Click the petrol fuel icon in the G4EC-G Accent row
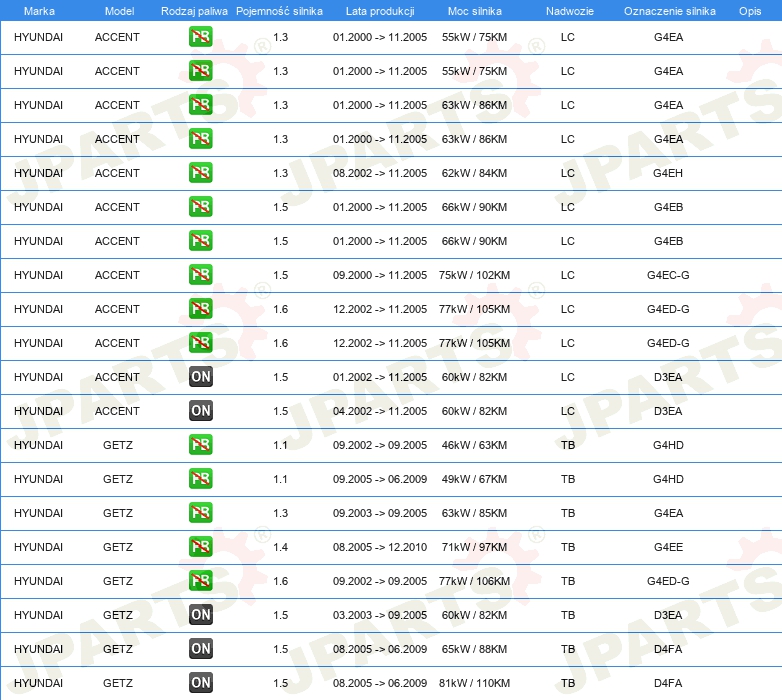This screenshot has width=782, height=700. [200, 274]
